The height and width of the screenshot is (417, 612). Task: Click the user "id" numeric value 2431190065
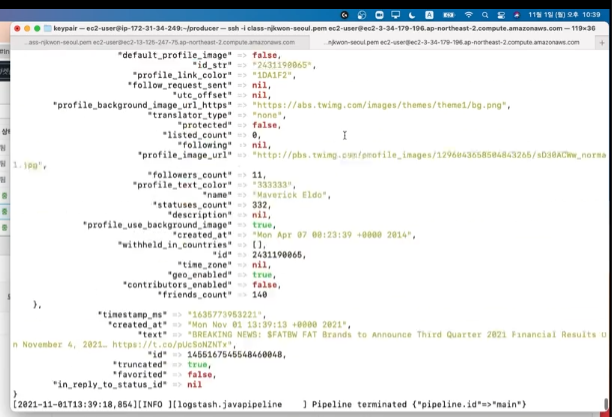click(x=277, y=255)
